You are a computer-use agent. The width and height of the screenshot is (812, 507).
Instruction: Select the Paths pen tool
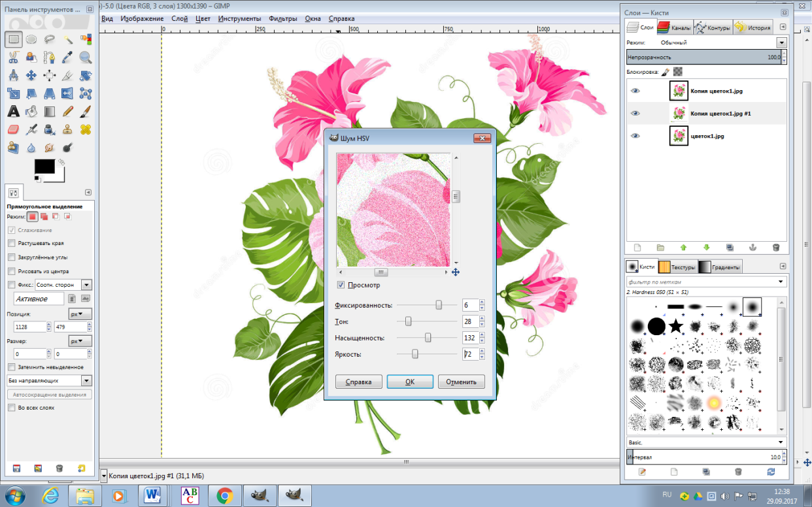[49, 57]
